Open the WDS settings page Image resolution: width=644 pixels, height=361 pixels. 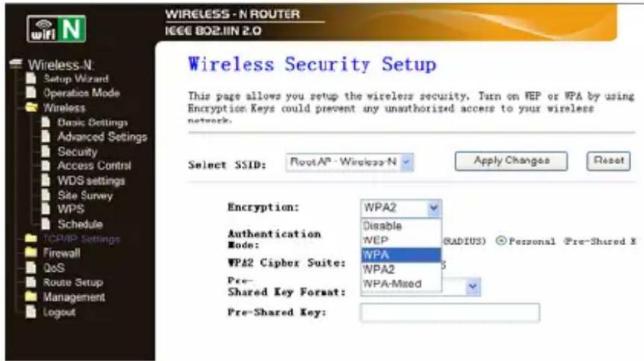[91, 180]
